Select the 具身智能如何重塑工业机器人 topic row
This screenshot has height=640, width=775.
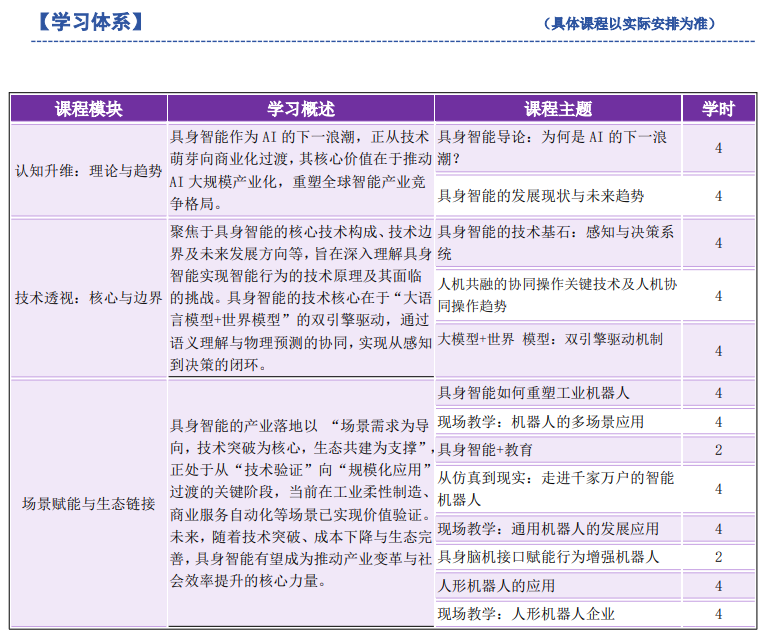click(x=534, y=393)
